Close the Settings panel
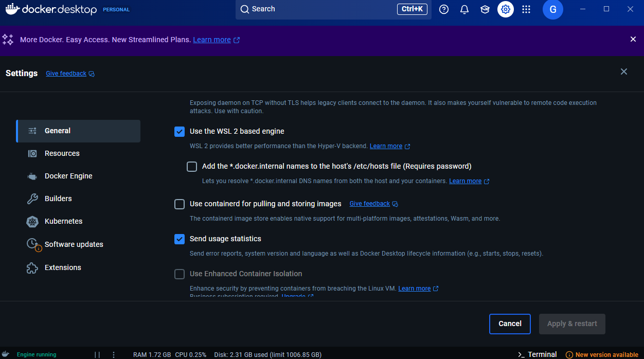The width and height of the screenshot is (644, 359). pos(624,72)
